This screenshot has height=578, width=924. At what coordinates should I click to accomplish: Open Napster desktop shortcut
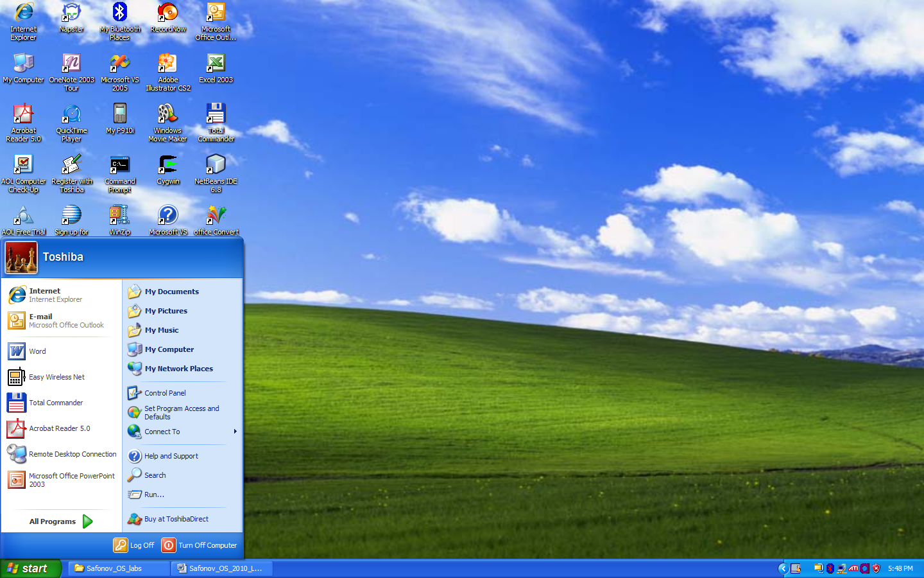(71, 18)
